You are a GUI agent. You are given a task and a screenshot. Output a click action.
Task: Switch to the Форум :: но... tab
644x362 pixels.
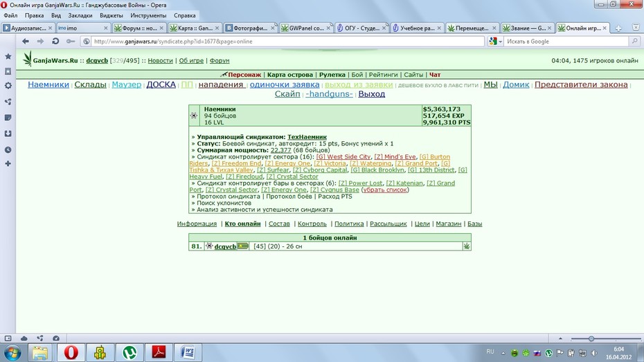pyautogui.click(x=138, y=28)
